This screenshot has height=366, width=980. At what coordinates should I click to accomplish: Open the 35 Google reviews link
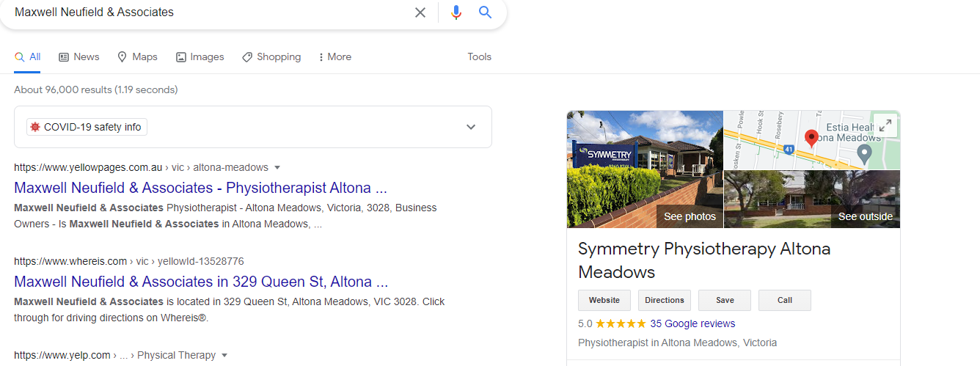pyautogui.click(x=692, y=323)
